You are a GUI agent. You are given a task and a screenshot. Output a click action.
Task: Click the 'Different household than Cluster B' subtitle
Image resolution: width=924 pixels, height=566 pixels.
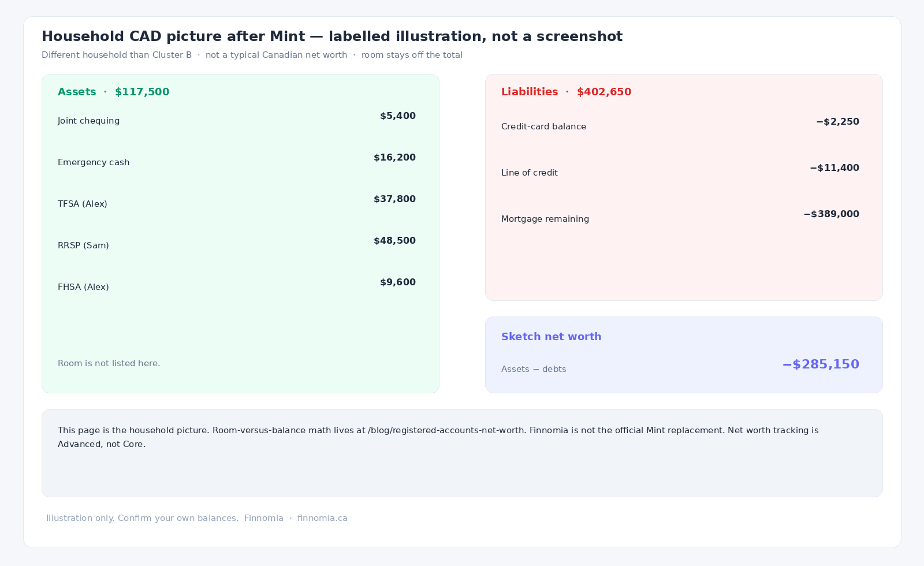click(x=117, y=55)
